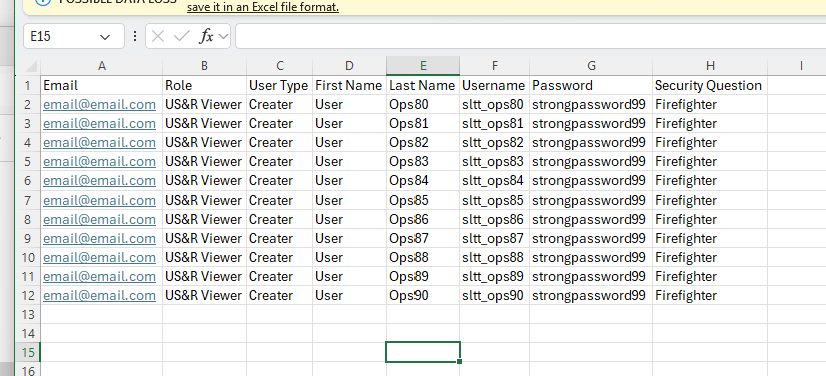Screen dimensions: 826x376
Task: Select row 15 header
Action: (28, 352)
